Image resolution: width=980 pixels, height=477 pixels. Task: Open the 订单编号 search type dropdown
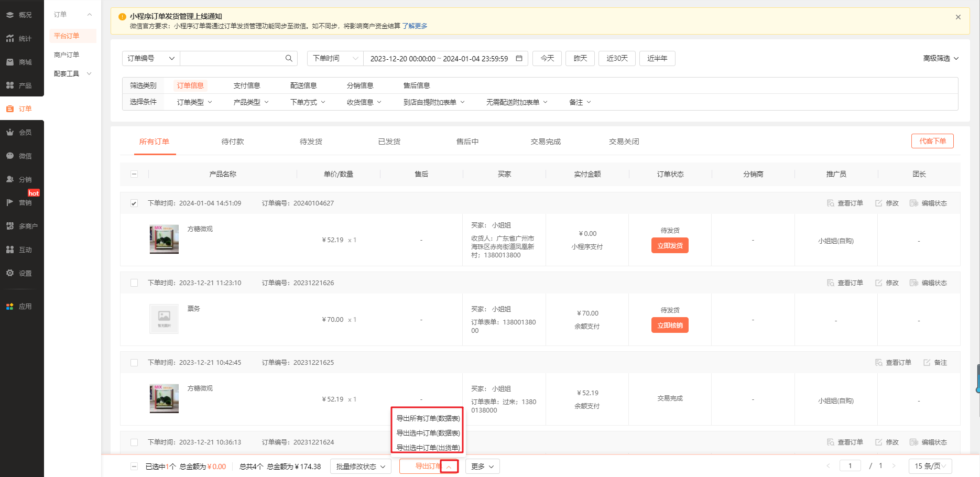tap(151, 58)
